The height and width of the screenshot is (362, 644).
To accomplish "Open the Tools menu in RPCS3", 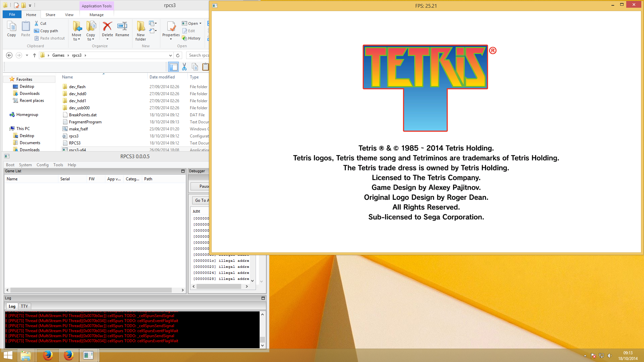I will coord(58,165).
